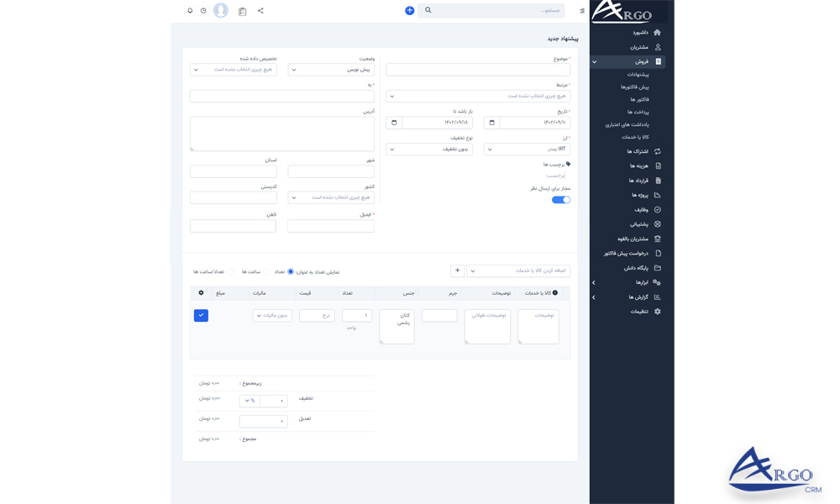The height and width of the screenshot is (504, 840).
Task: Click the share icon in the top bar
Action: tap(262, 12)
